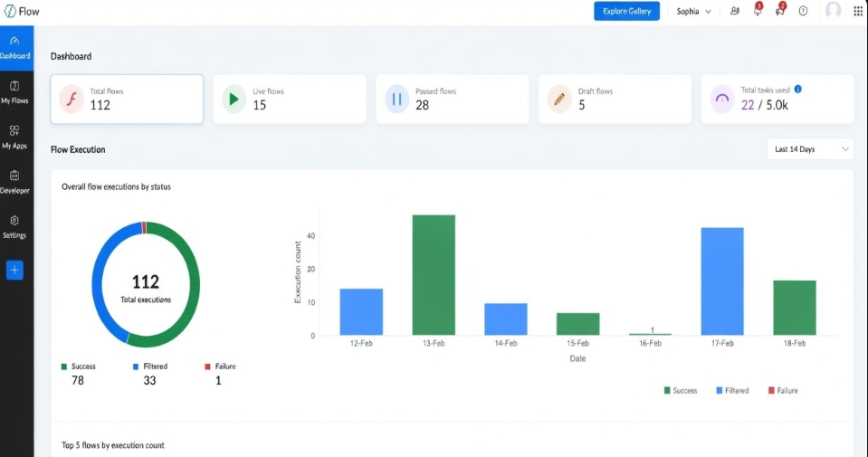Select the Live flows card
The height and width of the screenshot is (457, 868).
point(290,99)
